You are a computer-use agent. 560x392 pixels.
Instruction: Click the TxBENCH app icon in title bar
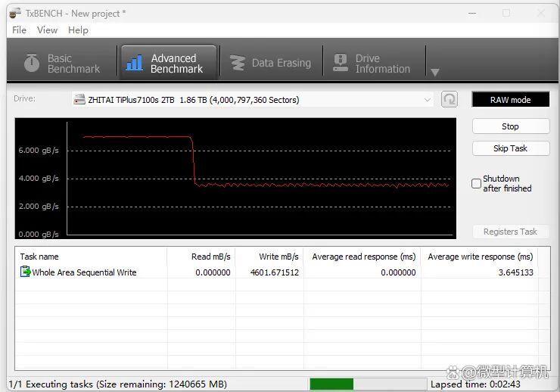click(15, 13)
